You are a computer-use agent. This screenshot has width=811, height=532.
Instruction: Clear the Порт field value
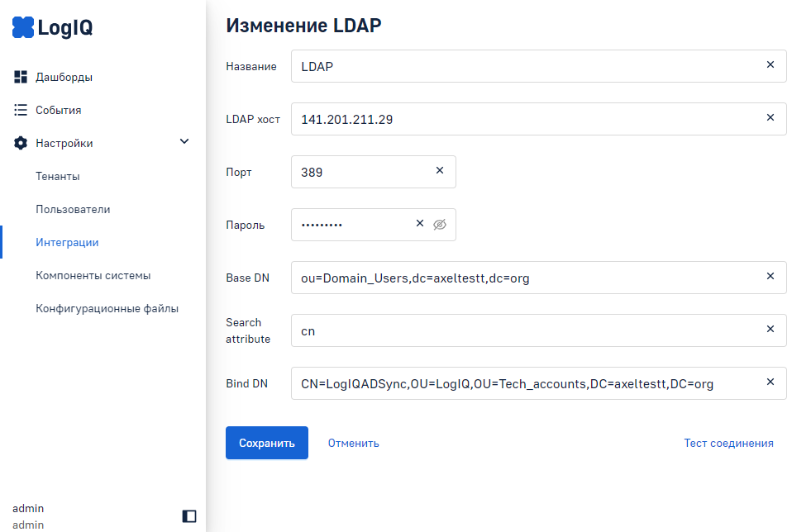440,171
